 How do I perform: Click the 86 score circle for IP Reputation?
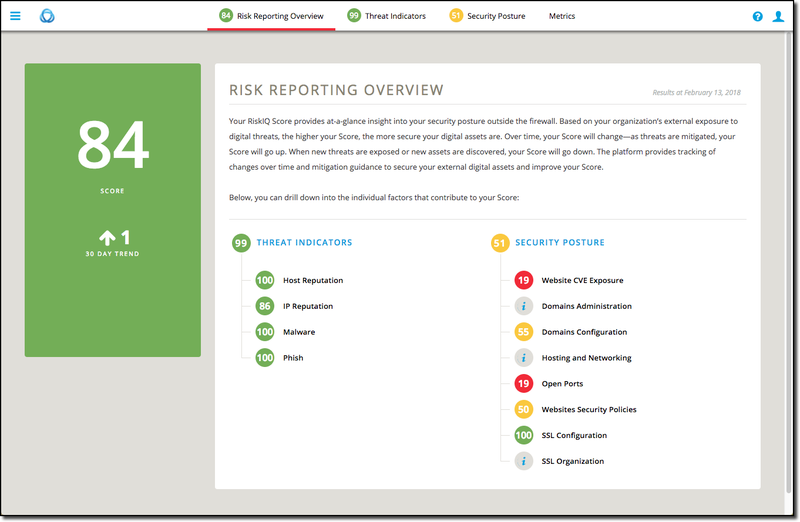coord(264,306)
